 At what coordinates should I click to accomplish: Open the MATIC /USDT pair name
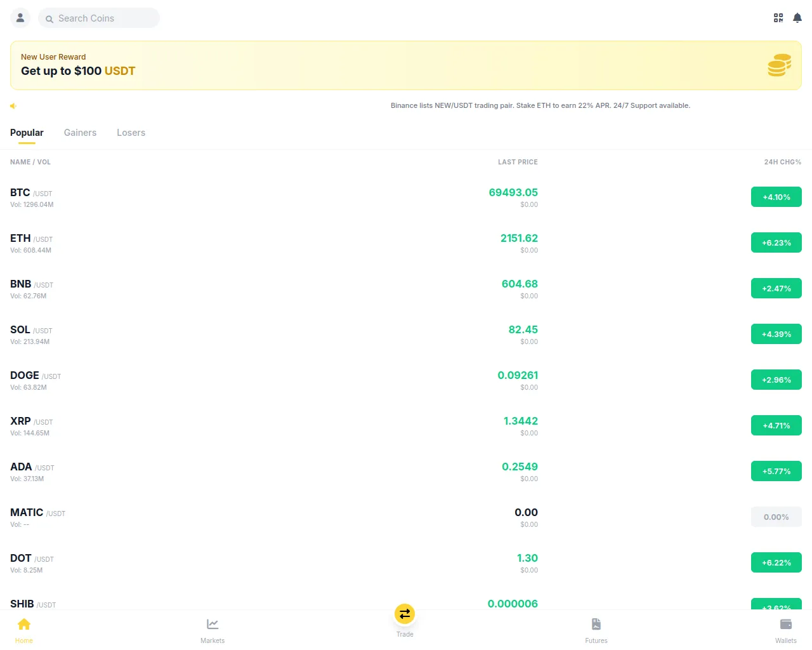click(38, 512)
